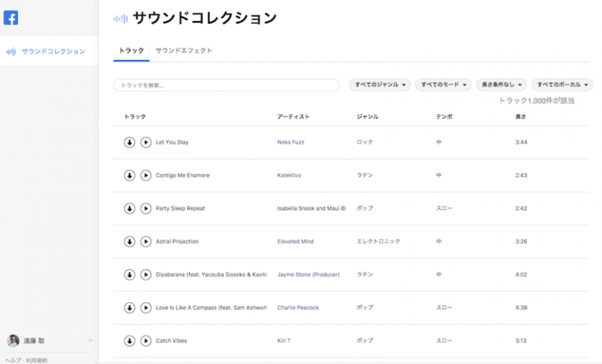Play the Catch Vibes track
This screenshot has width=602, height=364.
pos(146,341)
